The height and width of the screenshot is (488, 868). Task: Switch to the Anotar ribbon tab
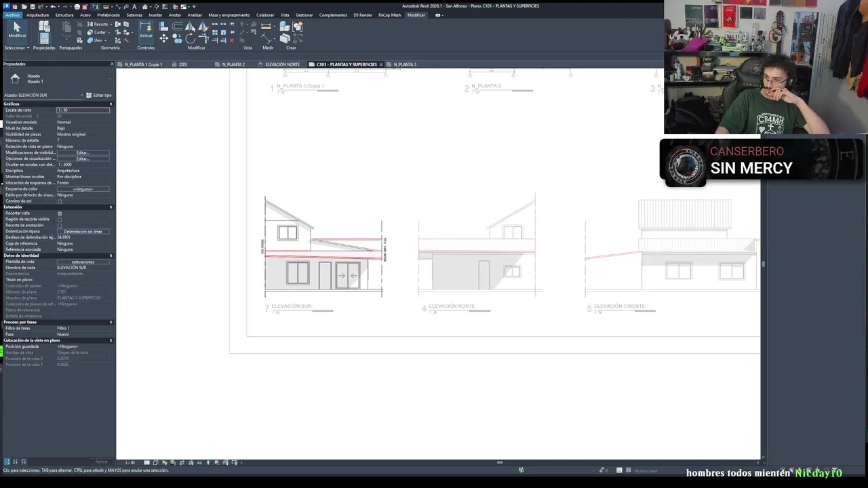tap(175, 15)
